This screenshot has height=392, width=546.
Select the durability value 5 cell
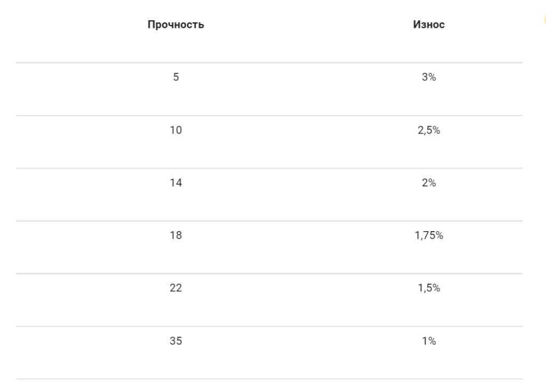pos(176,77)
